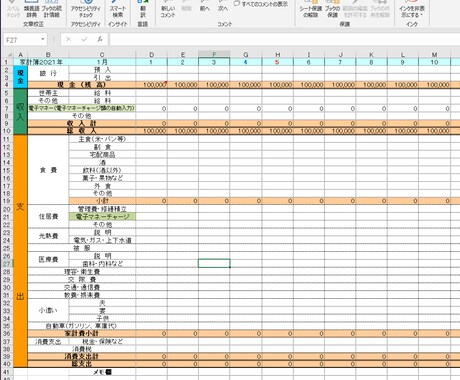Screen dimensions: 460x380
Task: Click the day 10 cell in column M
Action: (x=434, y=62)
